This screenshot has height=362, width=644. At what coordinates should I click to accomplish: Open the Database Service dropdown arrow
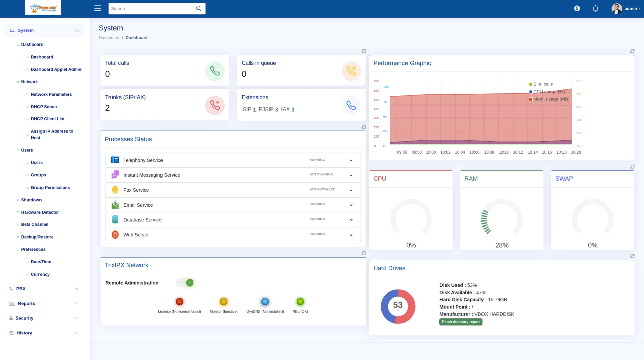351,220
